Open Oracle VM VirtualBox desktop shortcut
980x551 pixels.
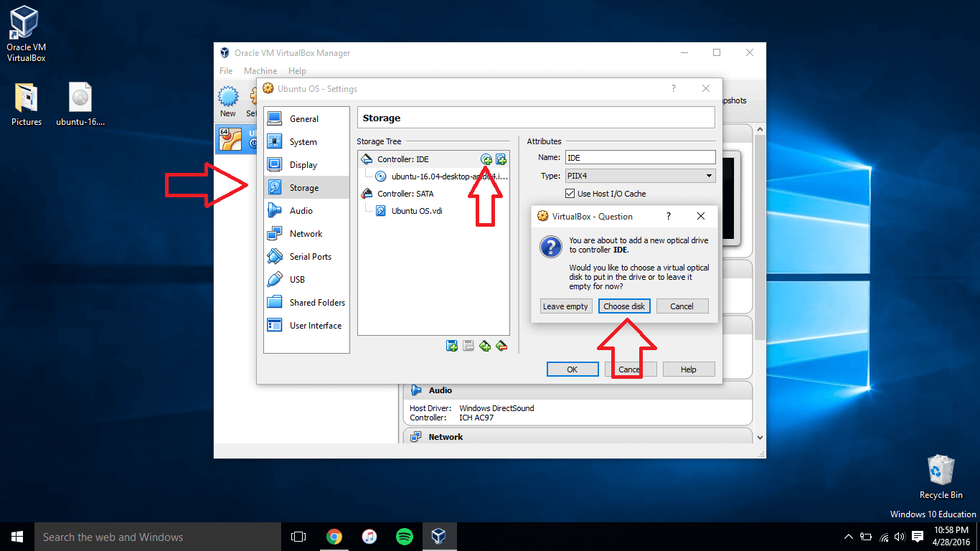[x=26, y=34]
